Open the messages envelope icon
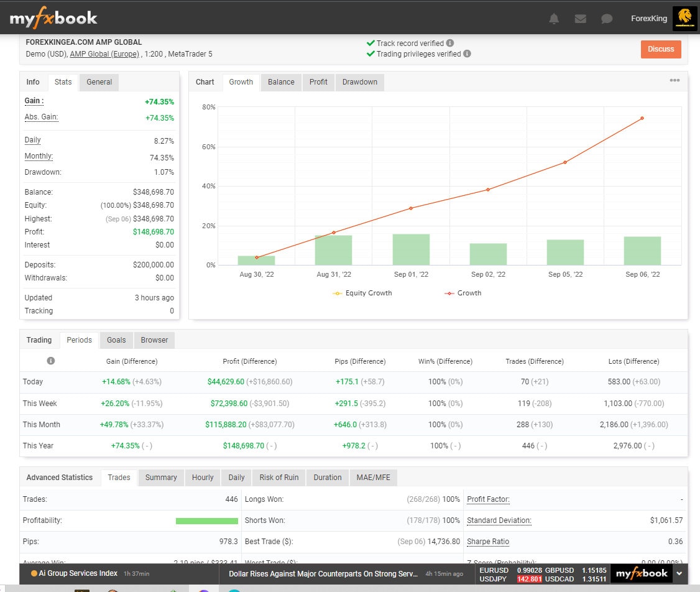 click(x=580, y=18)
